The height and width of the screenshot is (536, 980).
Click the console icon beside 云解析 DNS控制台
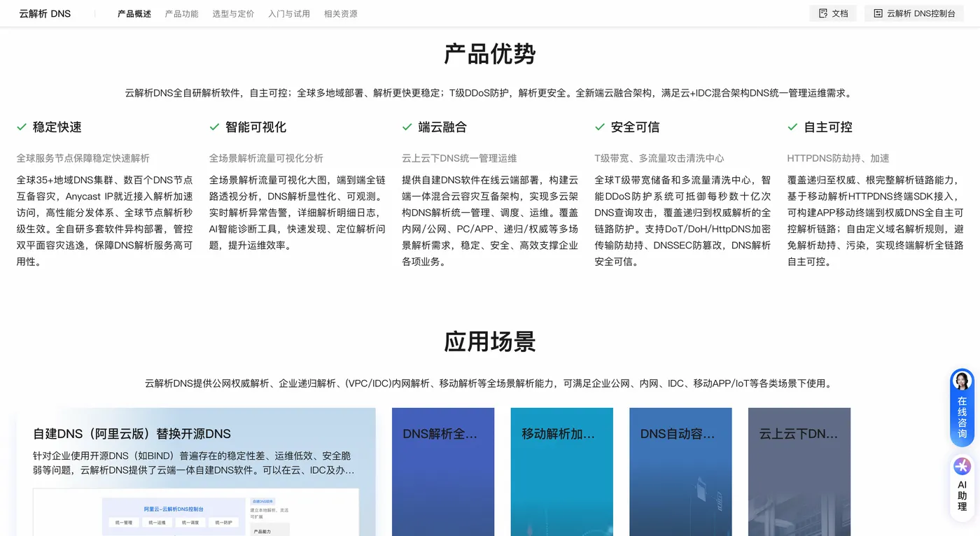point(878,13)
